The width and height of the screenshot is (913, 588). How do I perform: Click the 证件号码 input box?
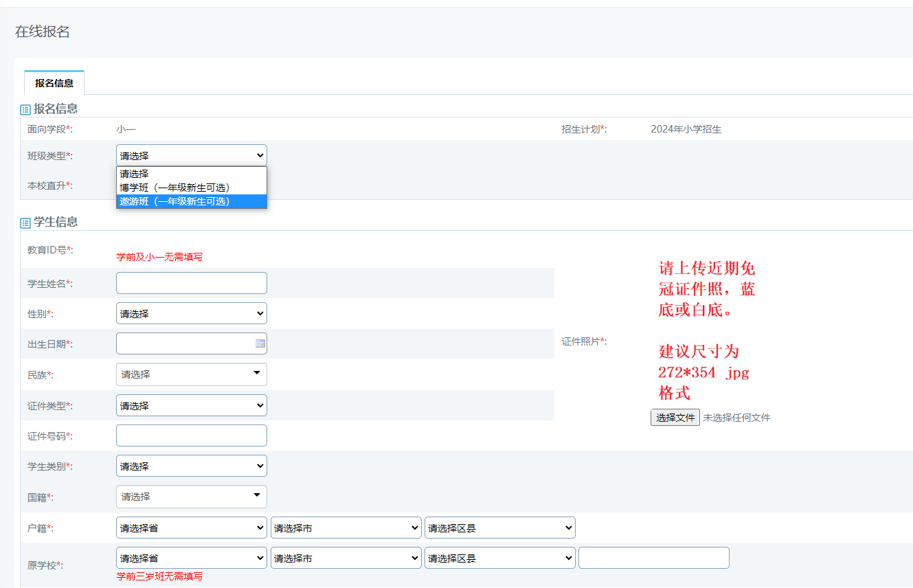[x=191, y=436]
